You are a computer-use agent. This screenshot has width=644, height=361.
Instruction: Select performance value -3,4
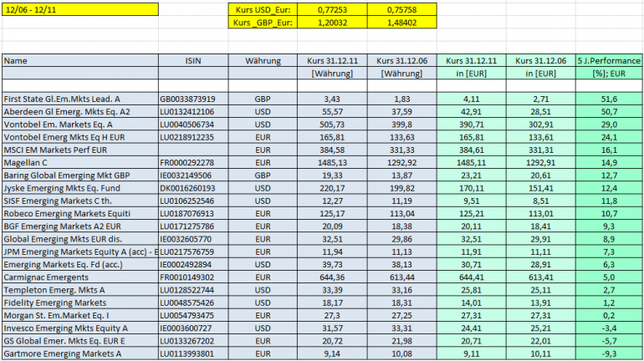coord(609,328)
